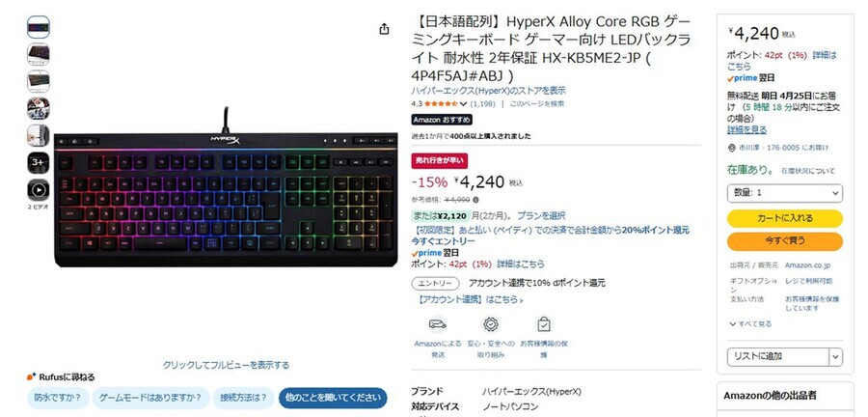Image resolution: width=868 pixels, height=417 pixels.
Task: Click the info icon beside the reference price ¥4,990
Action: pos(476,200)
